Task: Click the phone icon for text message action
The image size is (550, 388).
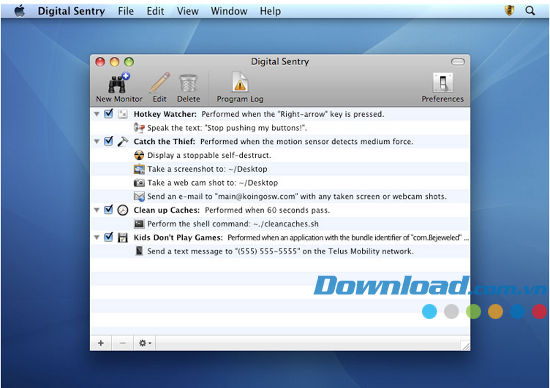Action: [x=139, y=251]
